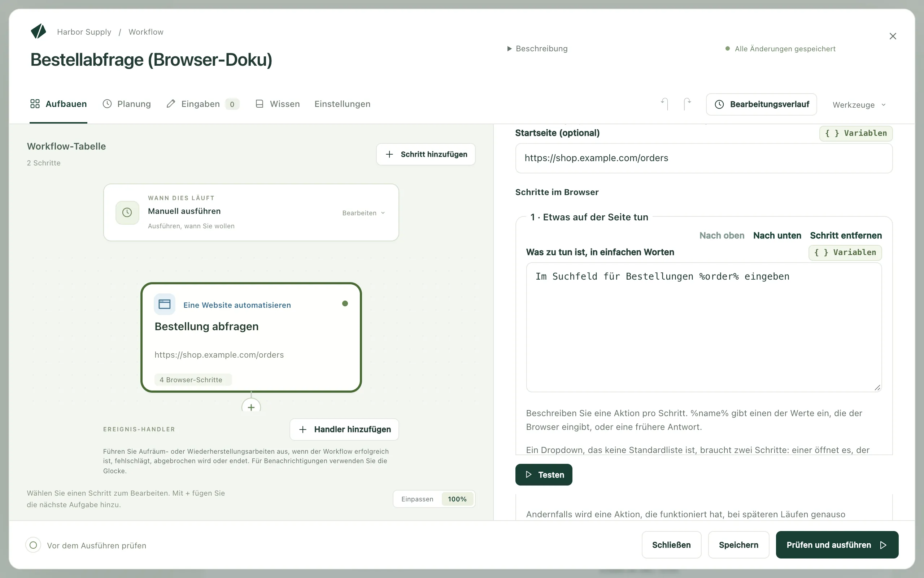Expand the Beschreibung section
This screenshot has width=924, height=578.
pos(537,48)
